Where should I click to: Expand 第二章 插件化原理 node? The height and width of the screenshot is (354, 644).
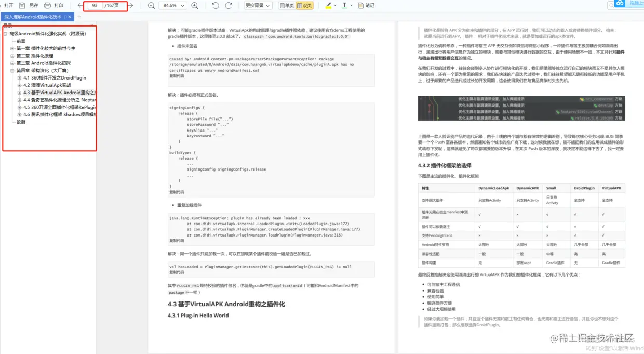[x=12, y=56]
